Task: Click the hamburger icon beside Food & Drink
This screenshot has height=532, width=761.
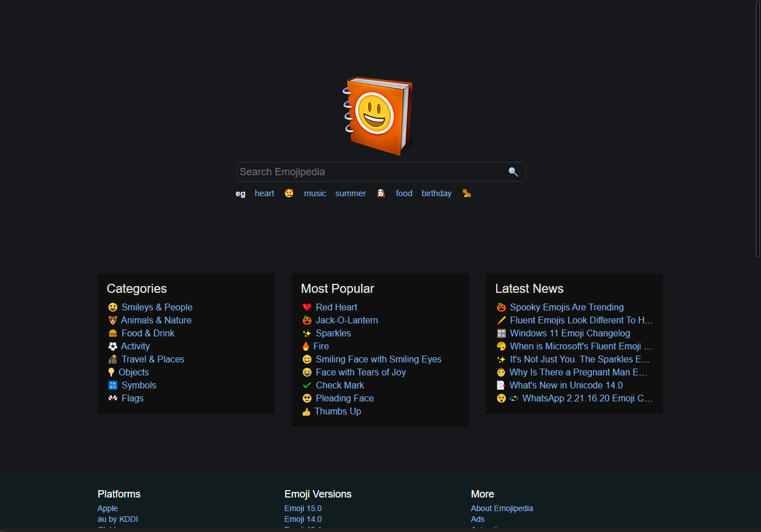Action: (113, 334)
